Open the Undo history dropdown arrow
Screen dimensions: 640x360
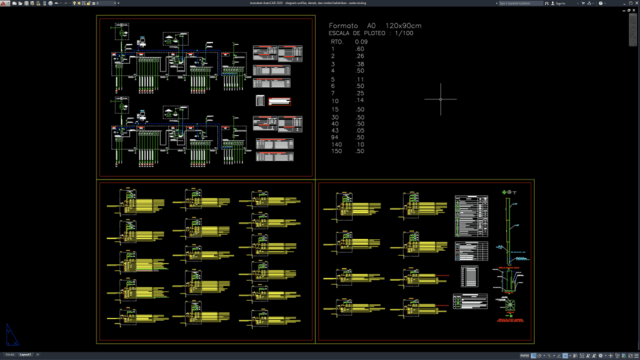tap(61, 3)
